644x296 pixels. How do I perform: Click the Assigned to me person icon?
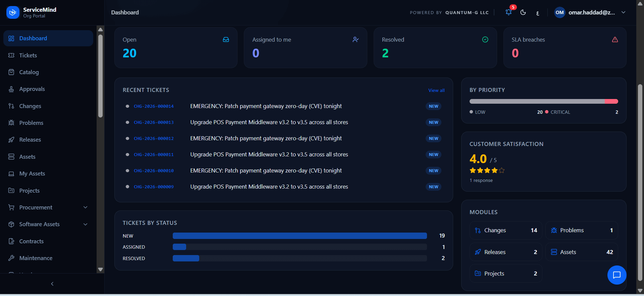pyautogui.click(x=356, y=40)
